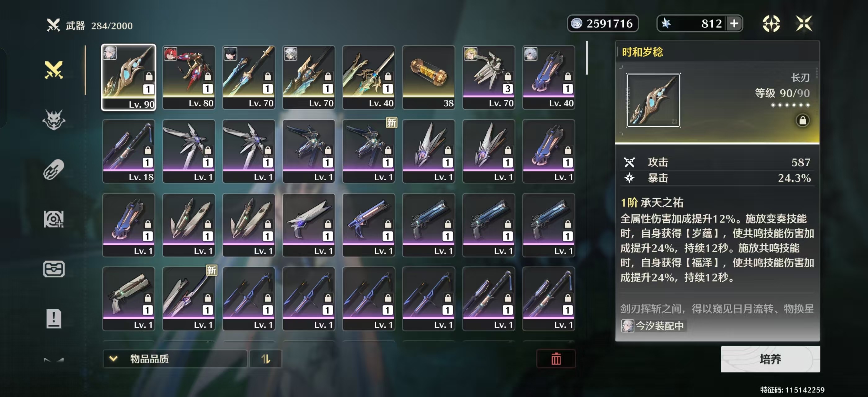Expand more sidebar categories via bottom chevron
868x397 pixels.
[x=54, y=360]
